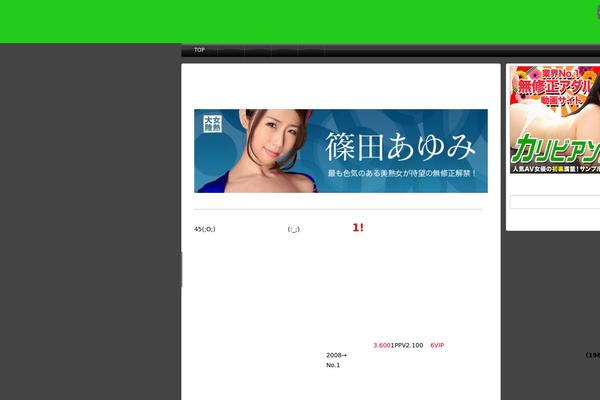Click the 業界No.1 heading in sidebar ad
The height and width of the screenshot is (400, 600).
(x=553, y=85)
